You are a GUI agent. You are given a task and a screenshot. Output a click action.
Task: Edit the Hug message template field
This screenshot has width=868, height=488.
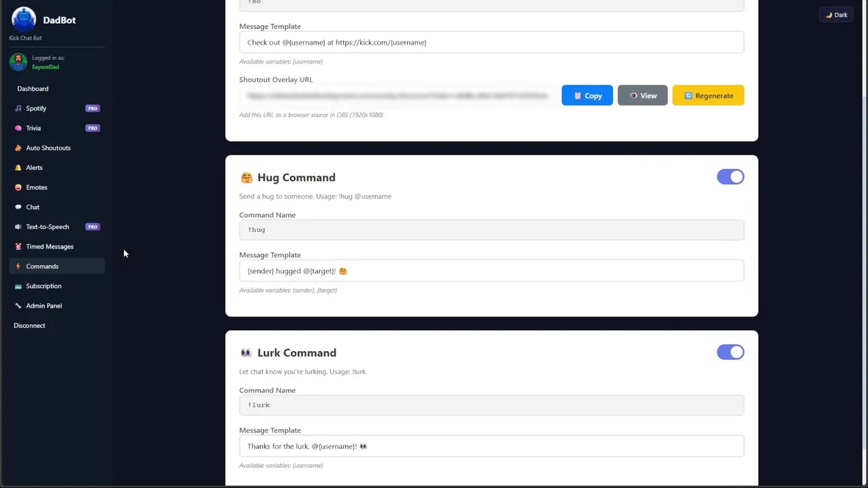491,271
